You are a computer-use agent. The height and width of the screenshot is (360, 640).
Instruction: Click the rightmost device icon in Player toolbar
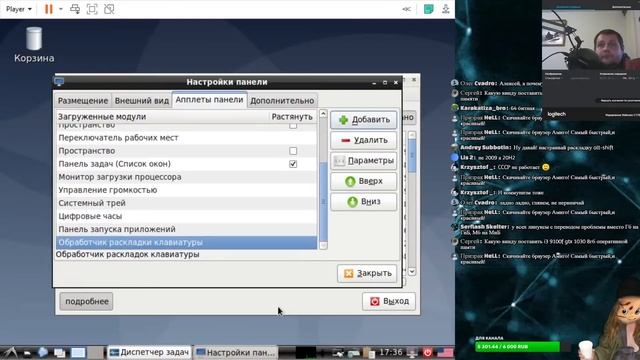[x=446, y=9]
